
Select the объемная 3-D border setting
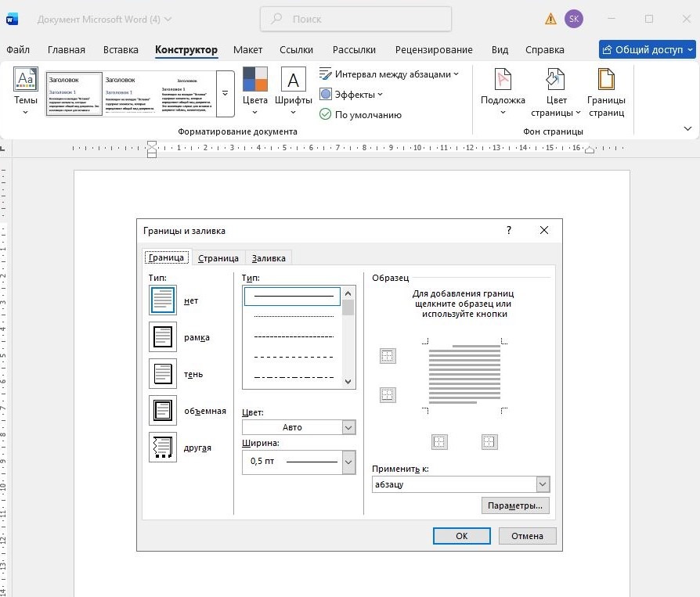point(163,411)
